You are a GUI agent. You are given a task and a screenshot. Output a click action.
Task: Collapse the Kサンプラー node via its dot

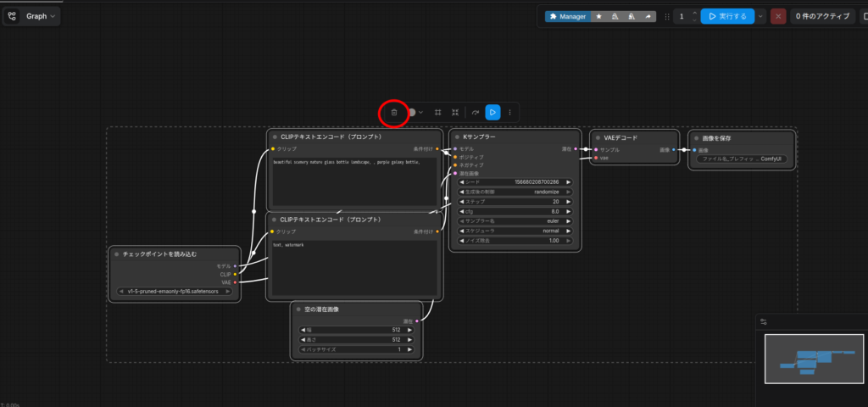click(456, 137)
